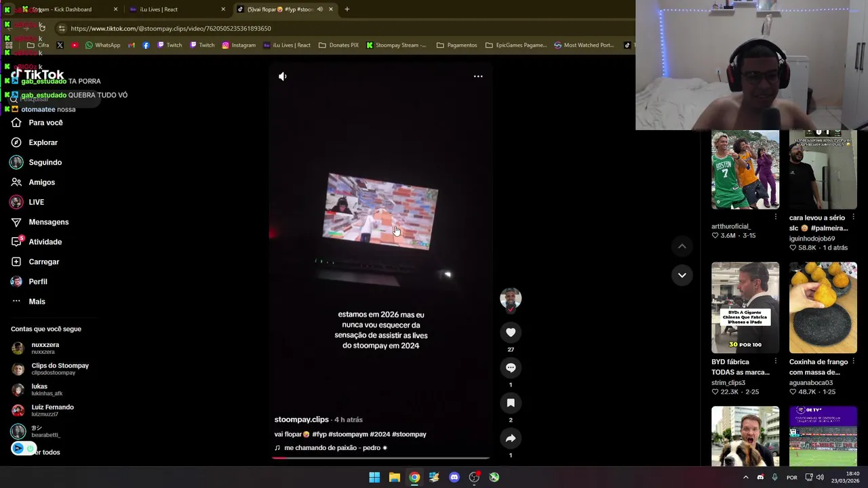Screen dimensions: 868x488
Task: Open the Pagamentos bookmark folder
Action: click(457, 45)
